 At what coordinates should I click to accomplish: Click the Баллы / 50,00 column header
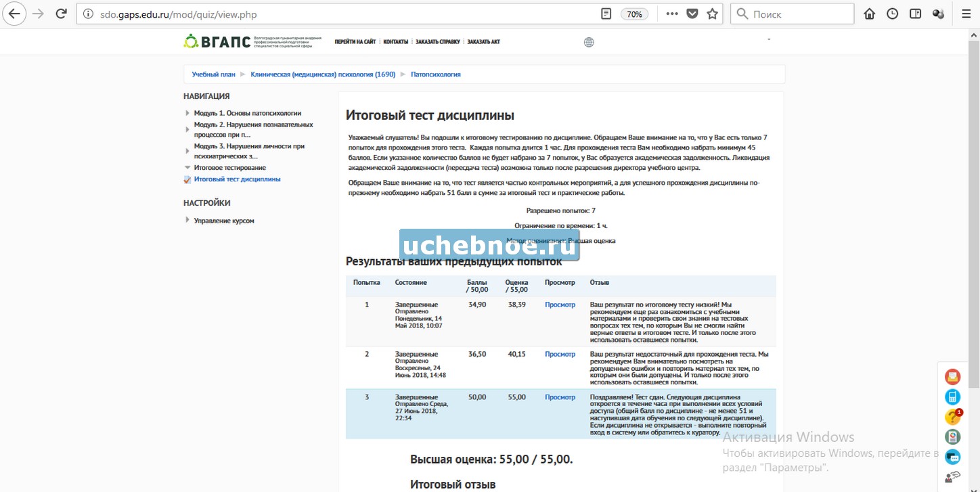coord(477,286)
